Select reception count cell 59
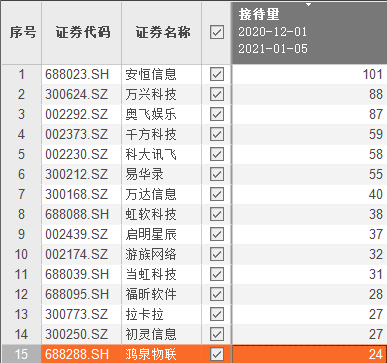This screenshot has width=387, height=363. pos(310,134)
